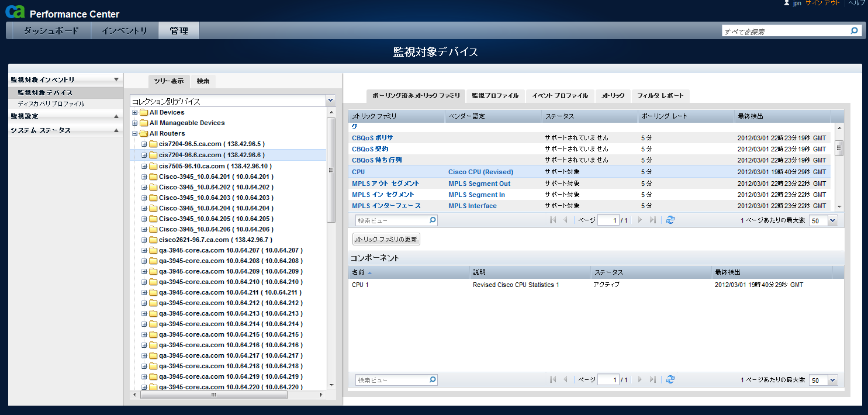Switch to the 監視プロファイル tab
This screenshot has width=868, height=415.
click(495, 95)
